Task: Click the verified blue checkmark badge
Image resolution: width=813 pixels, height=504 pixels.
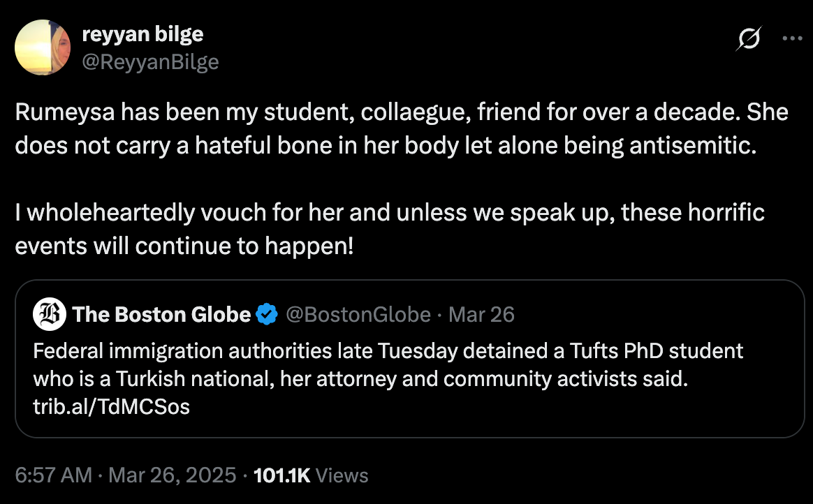Action: coord(265,314)
